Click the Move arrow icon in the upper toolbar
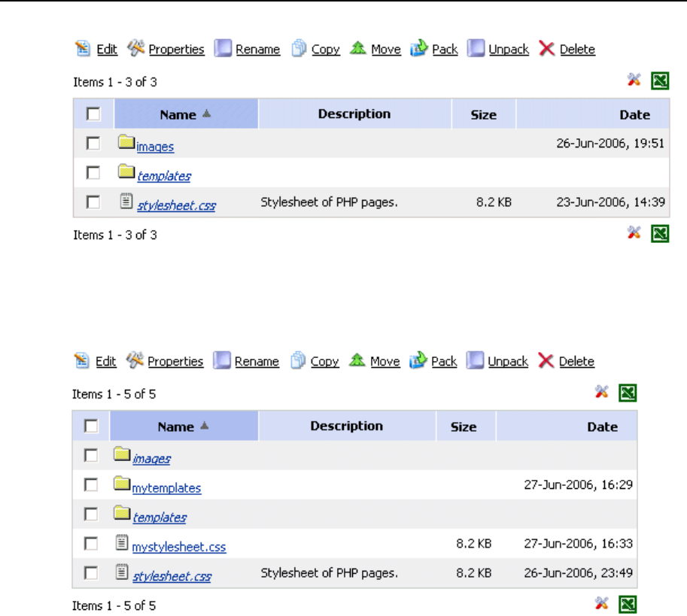Viewport: 687px width, 616px height. click(358, 49)
